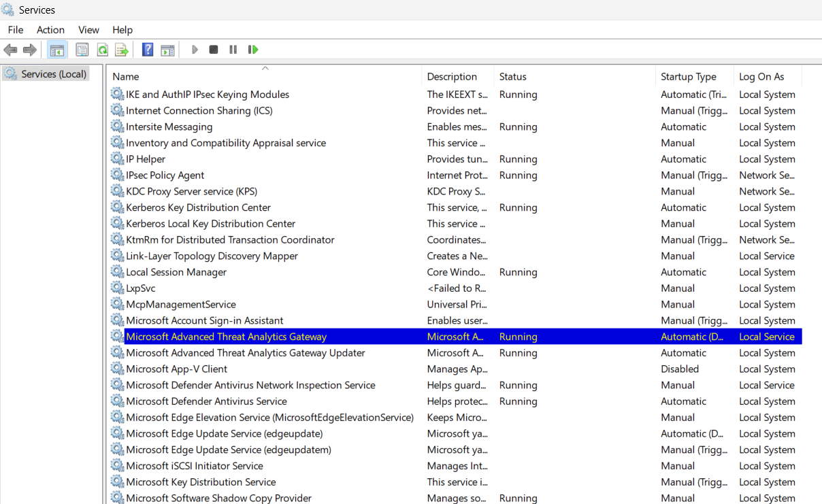Open the Help menu
This screenshot has height=504, width=822.
(x=122, y=30)
